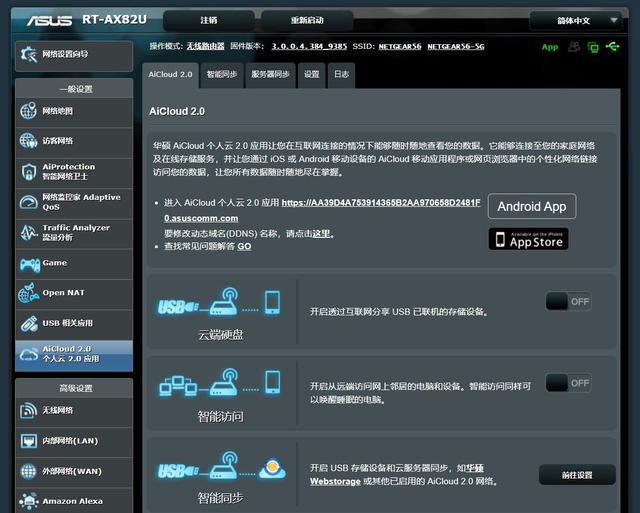Click the Game controller icon
Screen dimensions: 640x513
pos(30,264)
